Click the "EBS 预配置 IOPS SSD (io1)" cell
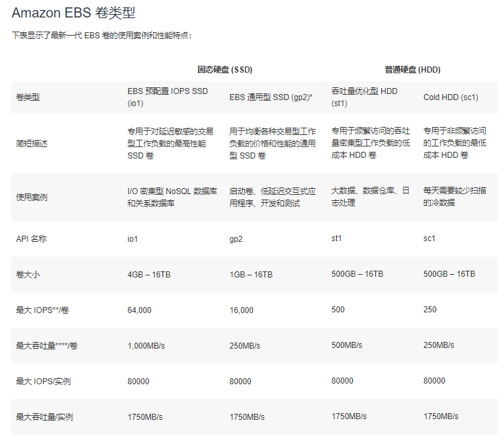This screenshot has height=440, width=504. tap(168, 97)
